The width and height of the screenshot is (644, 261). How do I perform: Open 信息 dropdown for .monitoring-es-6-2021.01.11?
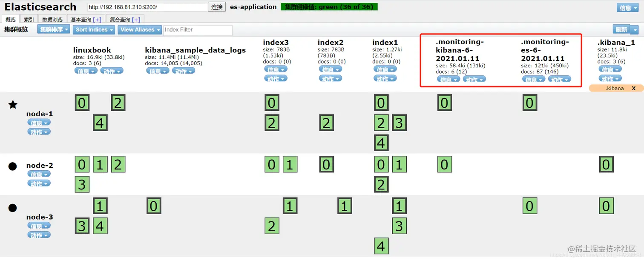click(x=534, y=79)
